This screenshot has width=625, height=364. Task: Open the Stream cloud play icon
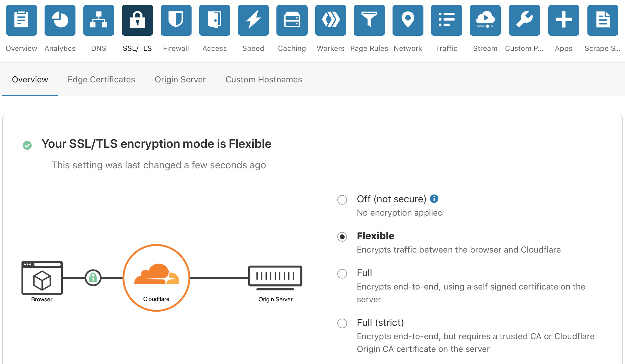tap(485, 20)
